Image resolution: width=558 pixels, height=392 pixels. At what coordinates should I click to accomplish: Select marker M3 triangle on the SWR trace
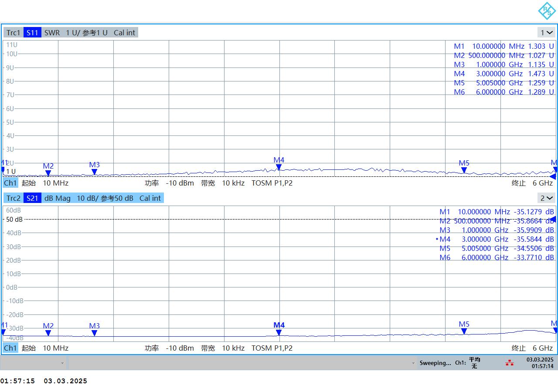[94, 172]
